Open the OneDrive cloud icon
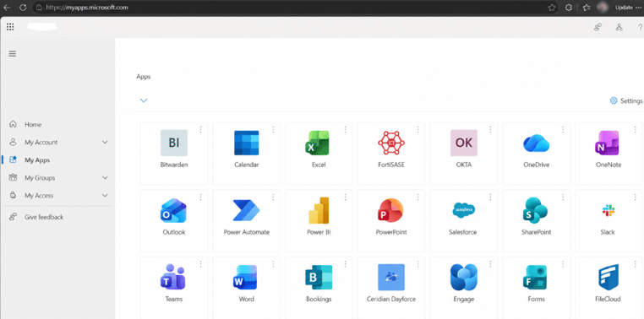 pyautogui.click(x=536, y=143)
